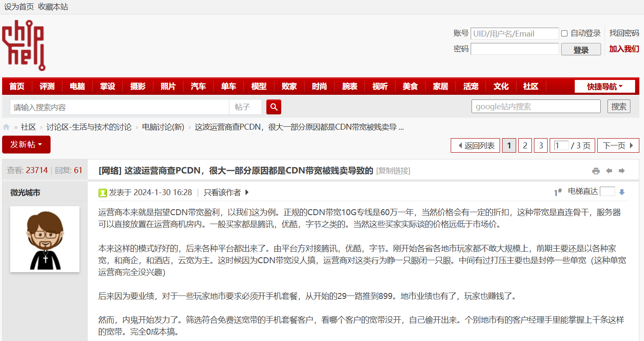Click the 只看该作者 arrow option
The image size is (644, 341).
point(226,193)
